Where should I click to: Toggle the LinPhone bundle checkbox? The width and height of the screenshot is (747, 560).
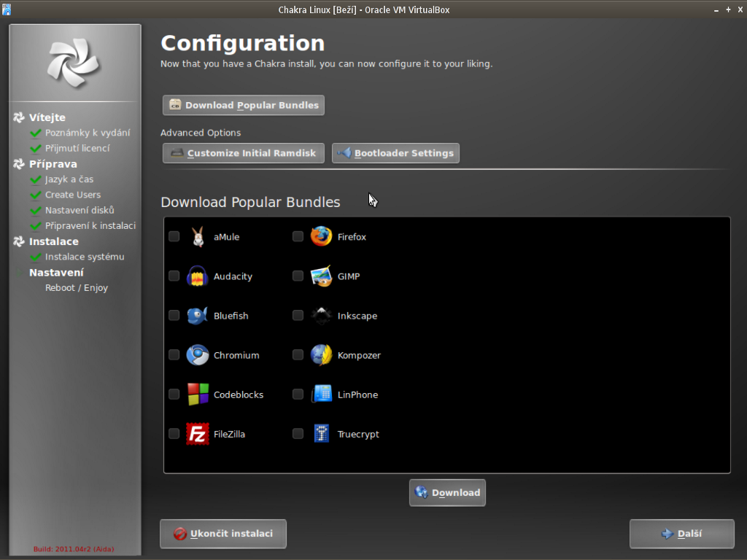(298, 394)
